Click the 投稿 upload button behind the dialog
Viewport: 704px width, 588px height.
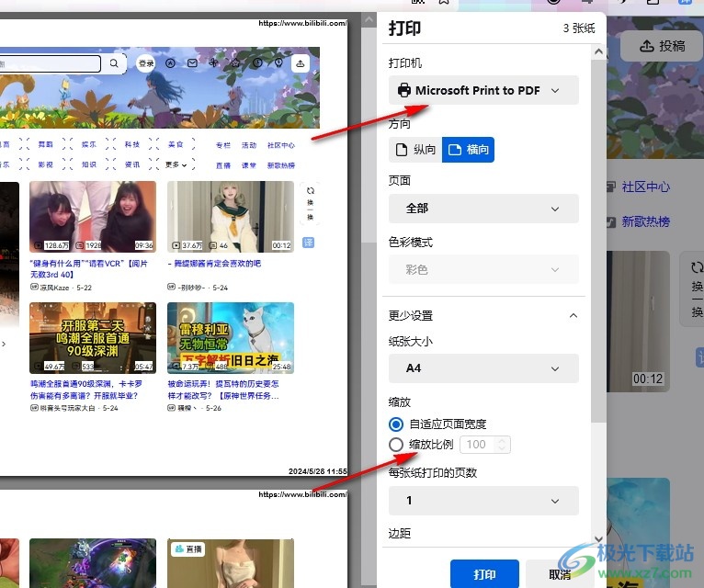[663, 45]
